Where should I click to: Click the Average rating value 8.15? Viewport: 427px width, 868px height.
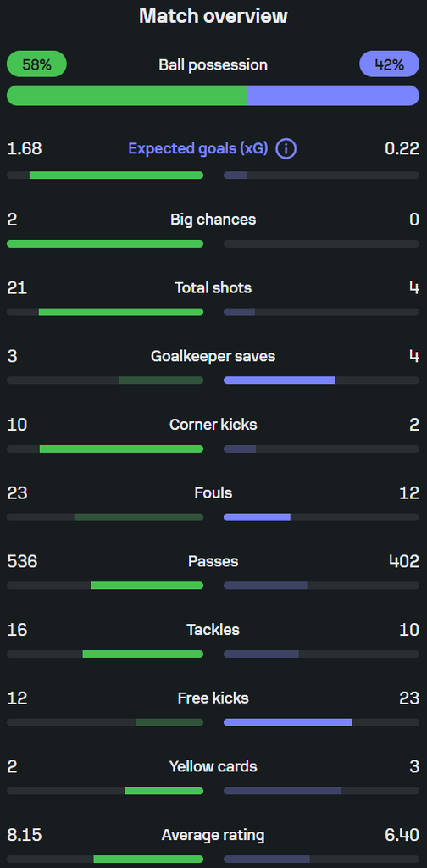coord(24,835)
